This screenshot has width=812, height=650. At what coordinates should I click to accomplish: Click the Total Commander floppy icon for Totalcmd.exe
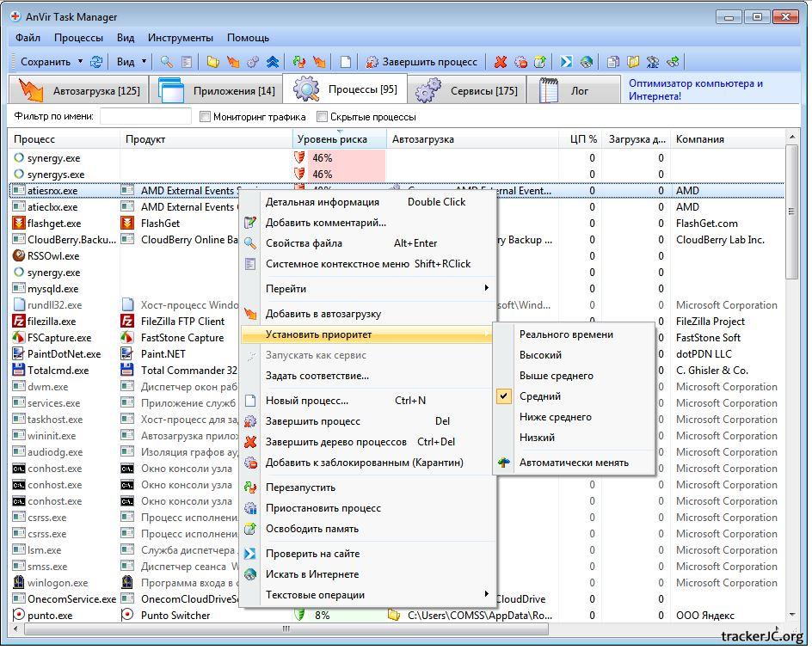(19, 371)
